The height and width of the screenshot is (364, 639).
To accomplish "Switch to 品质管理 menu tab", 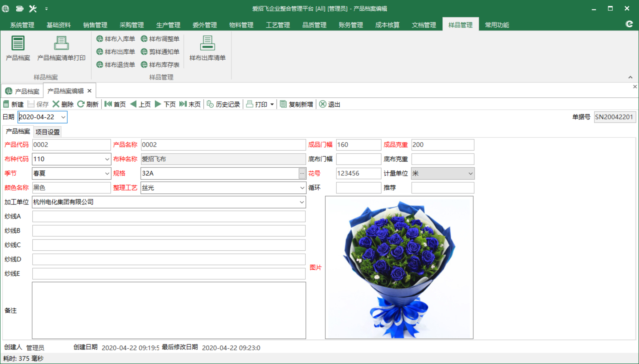I will 314,25.
